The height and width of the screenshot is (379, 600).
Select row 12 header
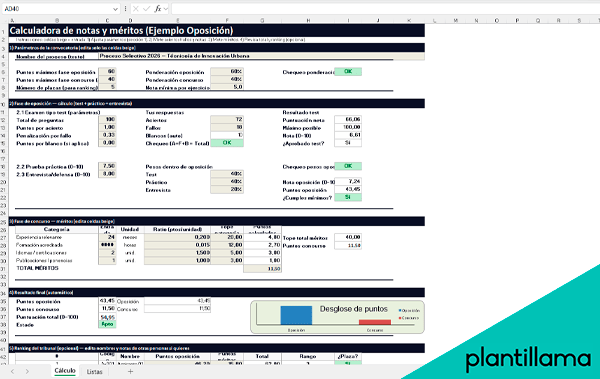point(3,120)
